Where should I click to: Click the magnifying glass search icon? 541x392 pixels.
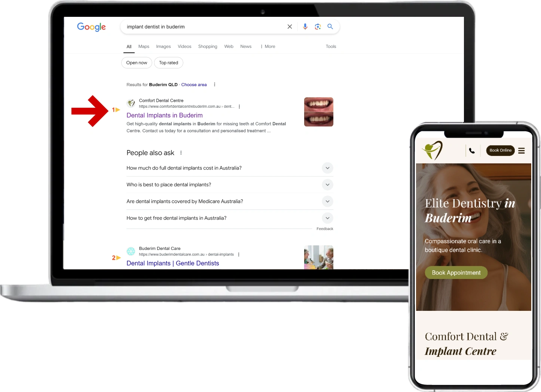[x=330, y=27]
